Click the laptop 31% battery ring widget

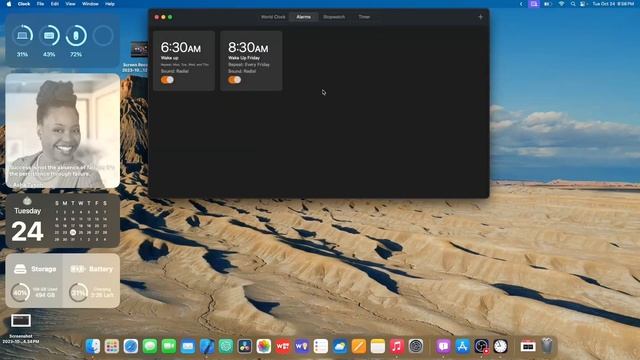[x=22, y=40]
